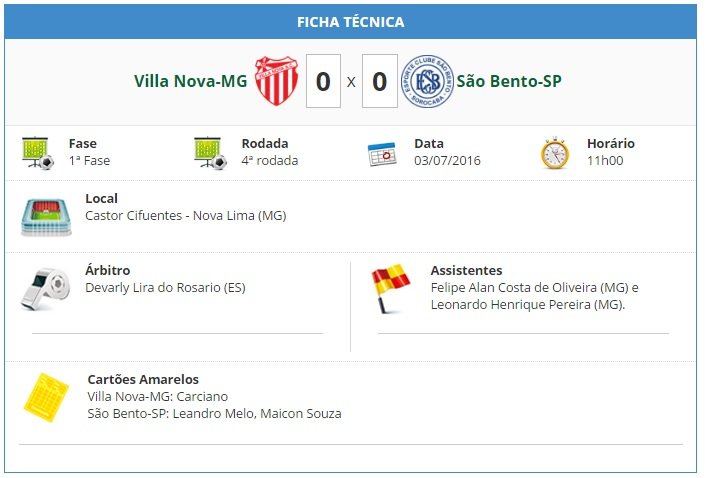
Task: Click the referee whistle icon
Action: (46, 289)
